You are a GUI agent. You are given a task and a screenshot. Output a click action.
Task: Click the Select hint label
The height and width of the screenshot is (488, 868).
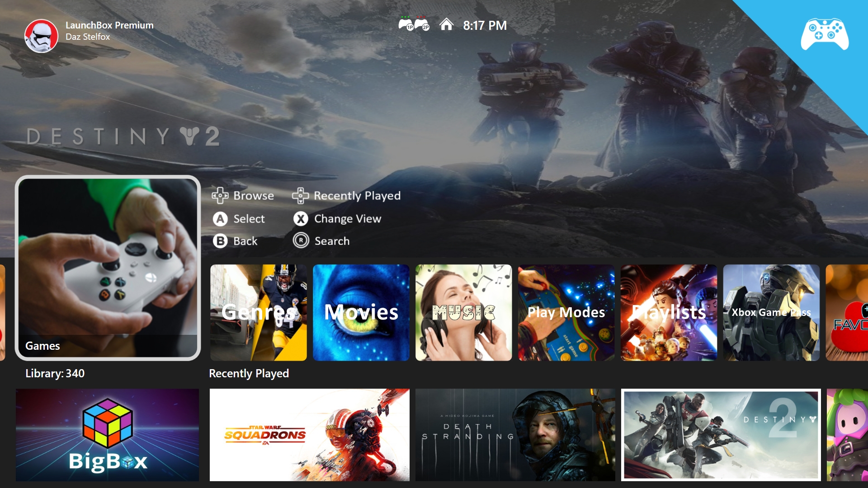click(x=249, y=219)
